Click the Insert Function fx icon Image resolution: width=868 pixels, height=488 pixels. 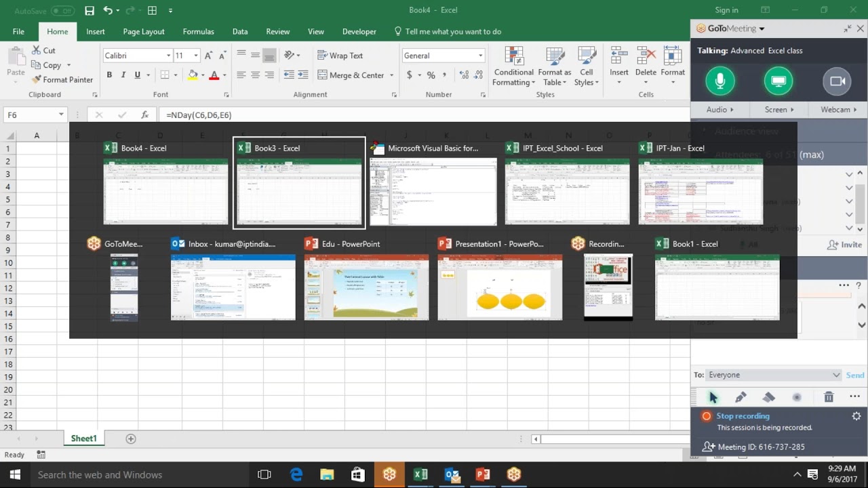click(x=144, y=115)
